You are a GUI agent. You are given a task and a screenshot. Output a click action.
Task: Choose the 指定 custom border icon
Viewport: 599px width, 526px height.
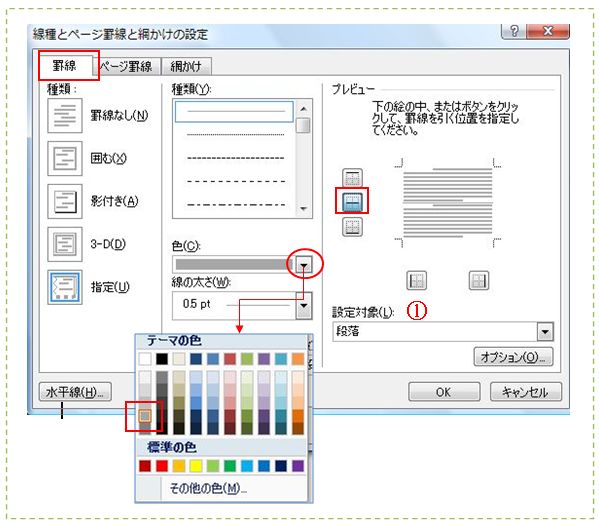click(x=65, y=287)
